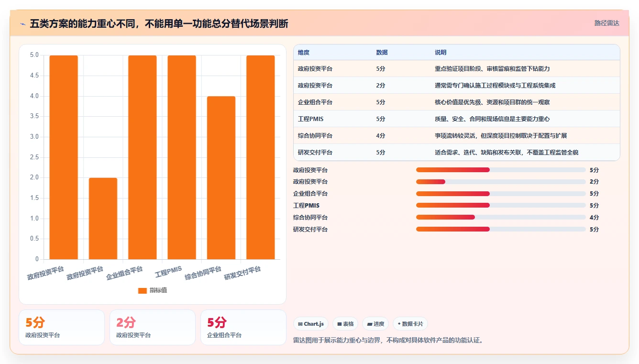
Task: Click the footer note starting with 雷达图用于展示能力重心
Action: pos(389,341)
